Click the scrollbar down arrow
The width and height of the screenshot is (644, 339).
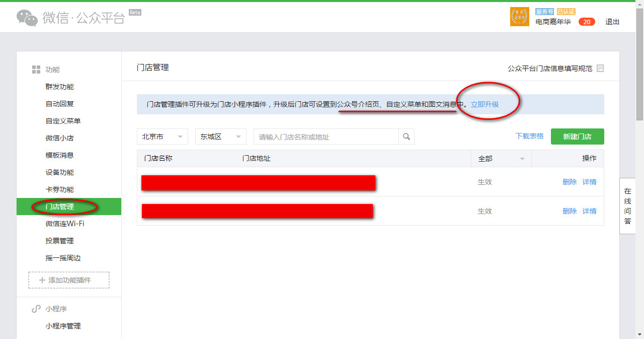click(x=639, y=334)
